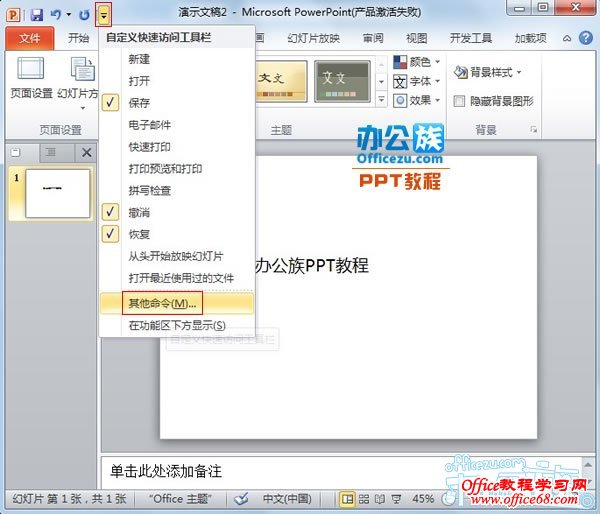The width and height of the screenshot is (600, 514).
Task: Open the 背景 group dialog launcher
Action: 533,130
